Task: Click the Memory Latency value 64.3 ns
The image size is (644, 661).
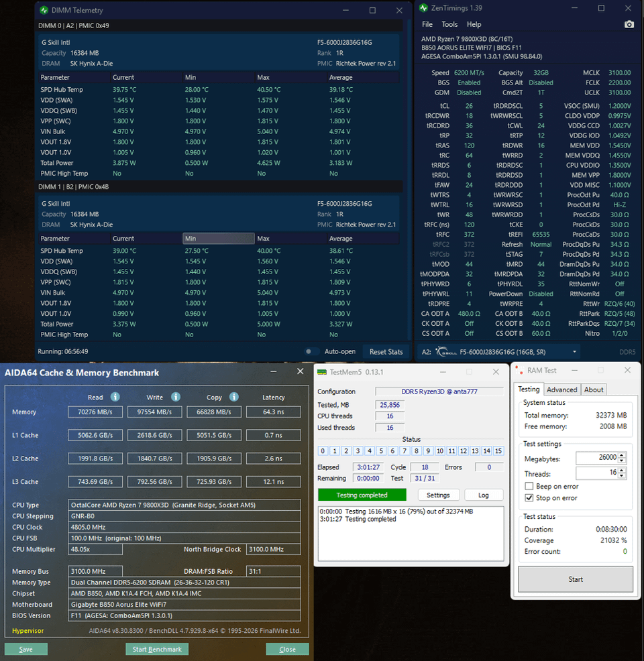Action: [273, 412]
